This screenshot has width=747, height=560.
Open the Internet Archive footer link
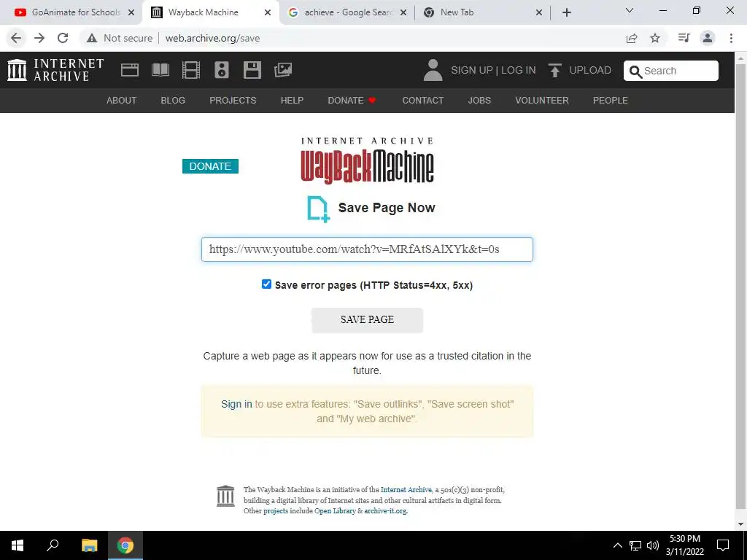coord(406,489)
